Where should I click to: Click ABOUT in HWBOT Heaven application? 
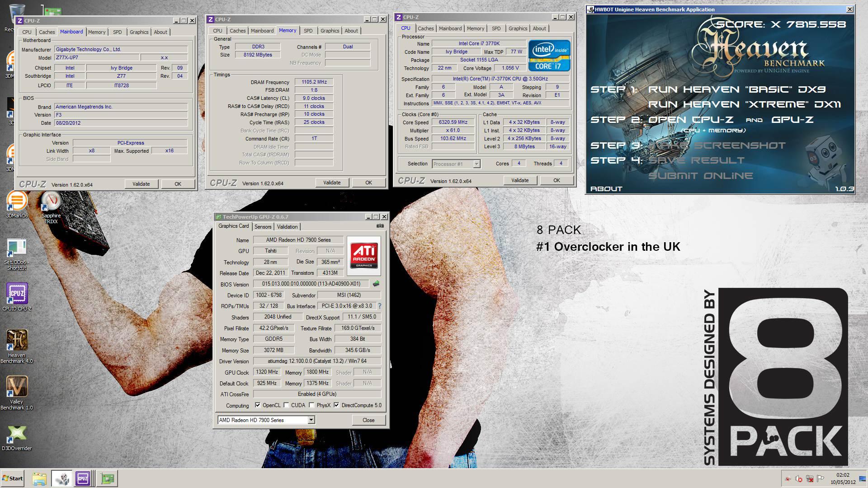(606, 189)
